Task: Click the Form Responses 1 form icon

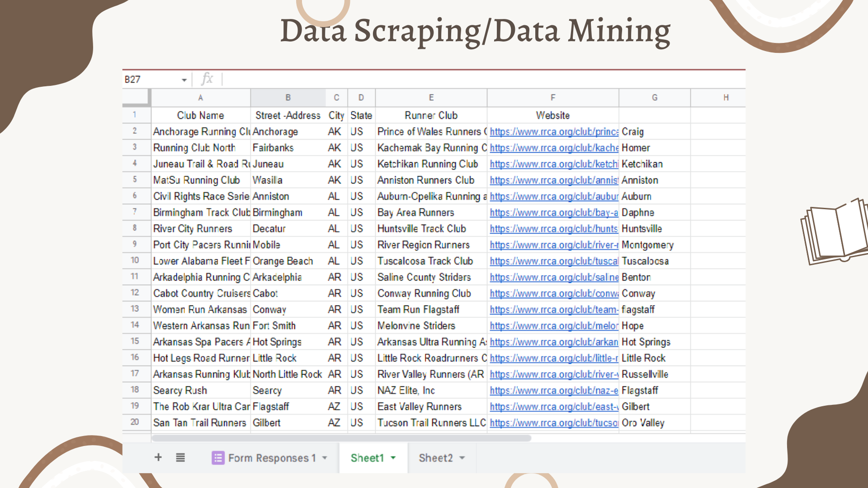Action: [218, 458]
